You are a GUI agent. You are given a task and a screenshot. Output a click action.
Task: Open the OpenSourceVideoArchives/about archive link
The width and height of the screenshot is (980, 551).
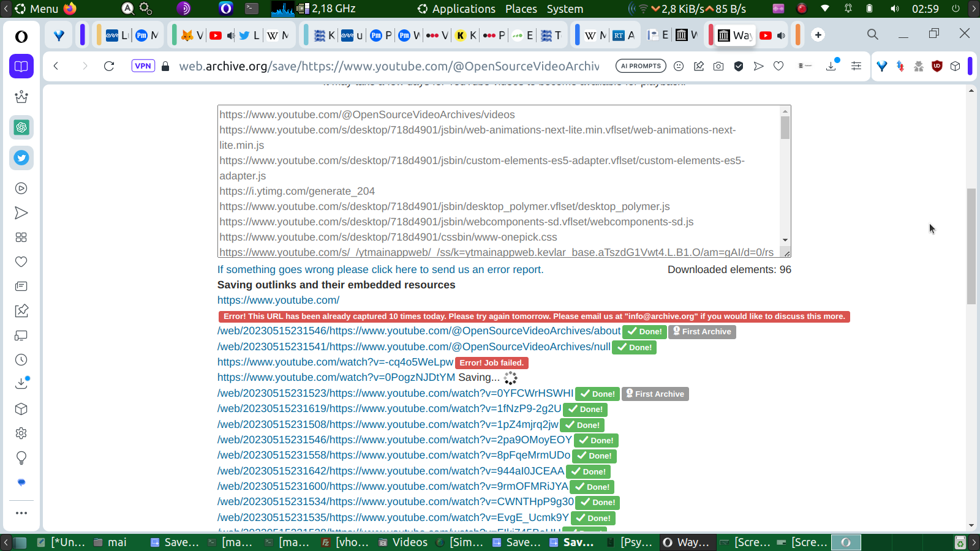(419, 331)
